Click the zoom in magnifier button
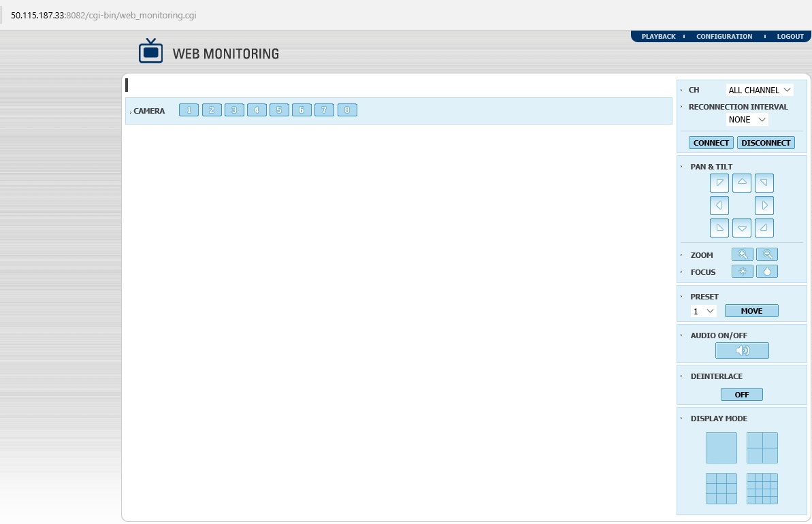This screenshot has width=812, height=524. 742,255
